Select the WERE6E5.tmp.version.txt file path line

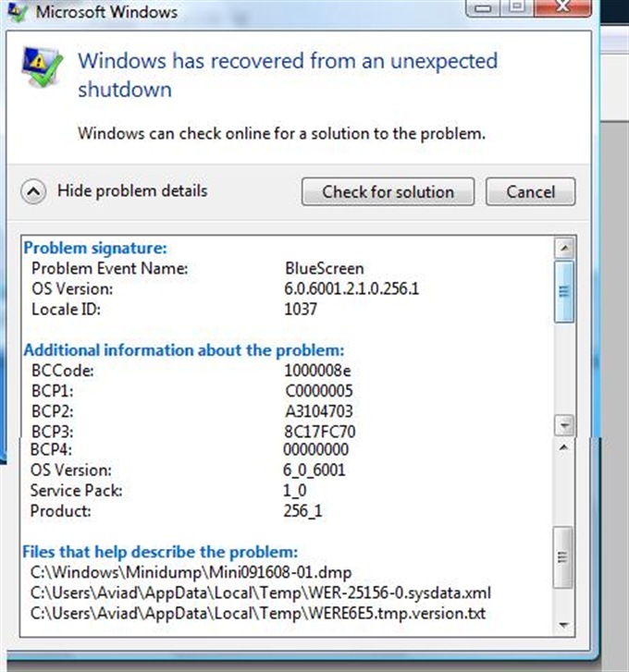[257, 613]
